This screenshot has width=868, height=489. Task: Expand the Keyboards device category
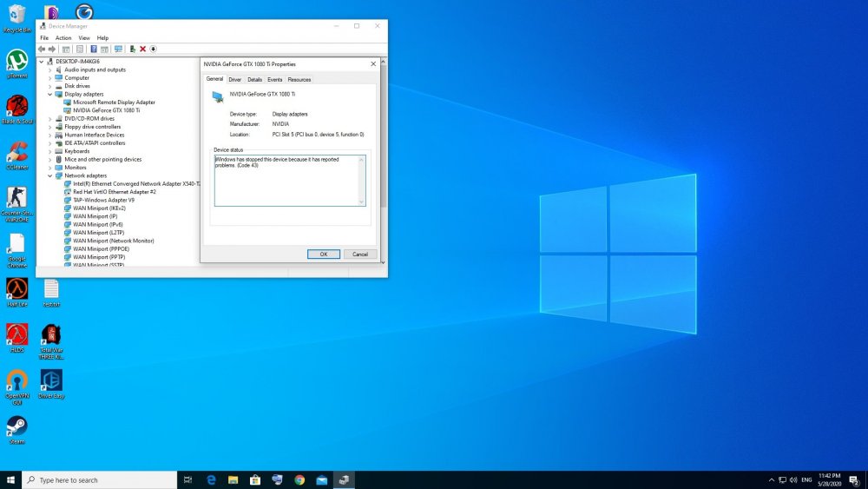click(49, 151)
